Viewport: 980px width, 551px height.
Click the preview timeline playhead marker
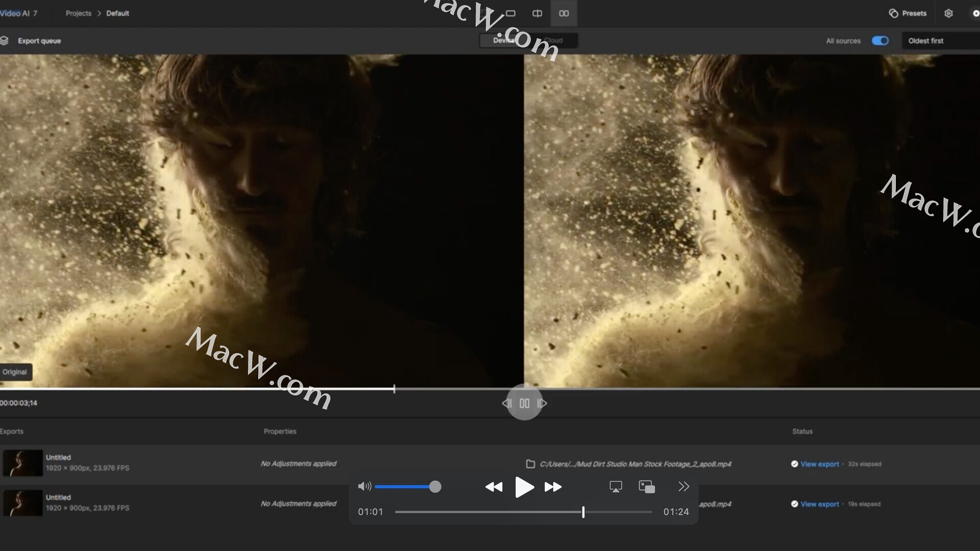coord(394,389)
